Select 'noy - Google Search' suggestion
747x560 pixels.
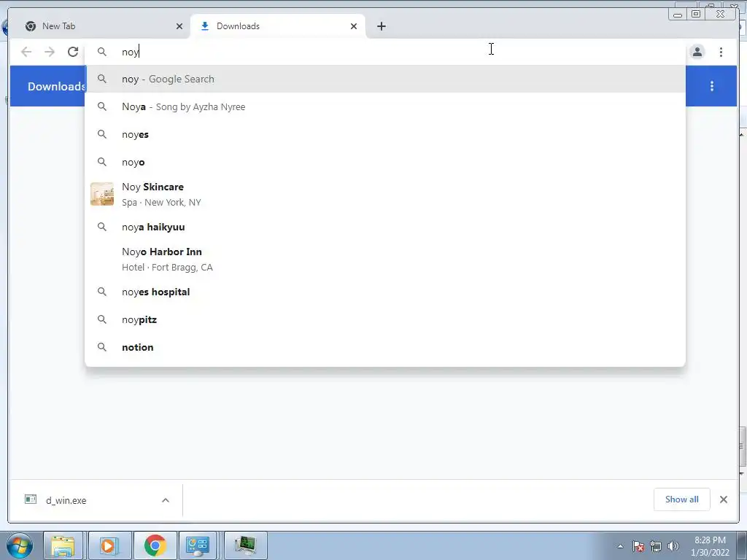[385, 79]
